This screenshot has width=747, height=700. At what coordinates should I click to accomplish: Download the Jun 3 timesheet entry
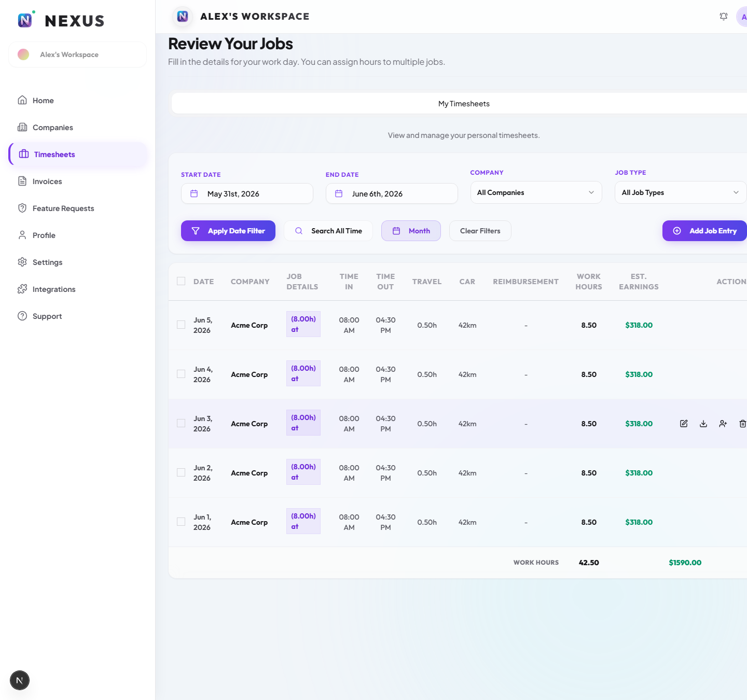coord(703,424)
